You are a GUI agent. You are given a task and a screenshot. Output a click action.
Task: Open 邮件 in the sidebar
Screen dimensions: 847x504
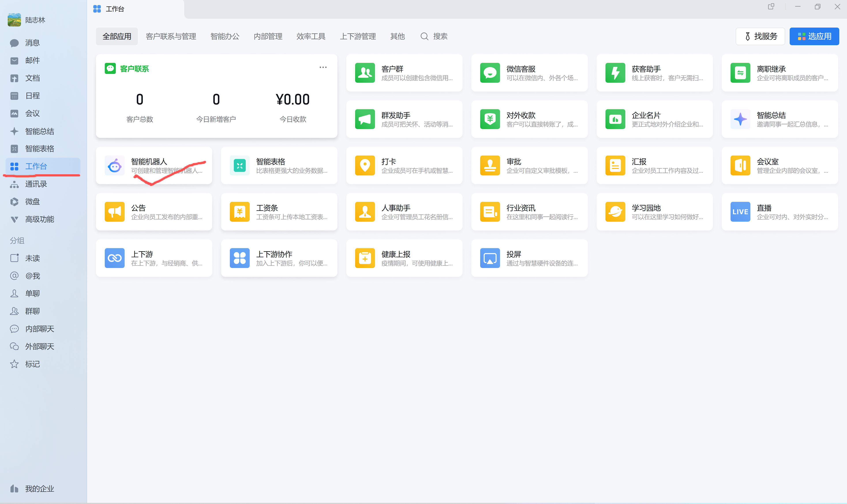click(43, 60)
